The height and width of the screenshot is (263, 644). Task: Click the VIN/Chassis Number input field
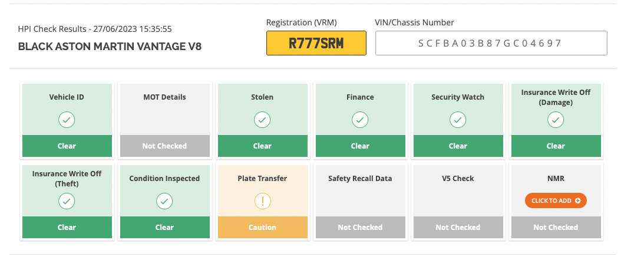[491, 42]
